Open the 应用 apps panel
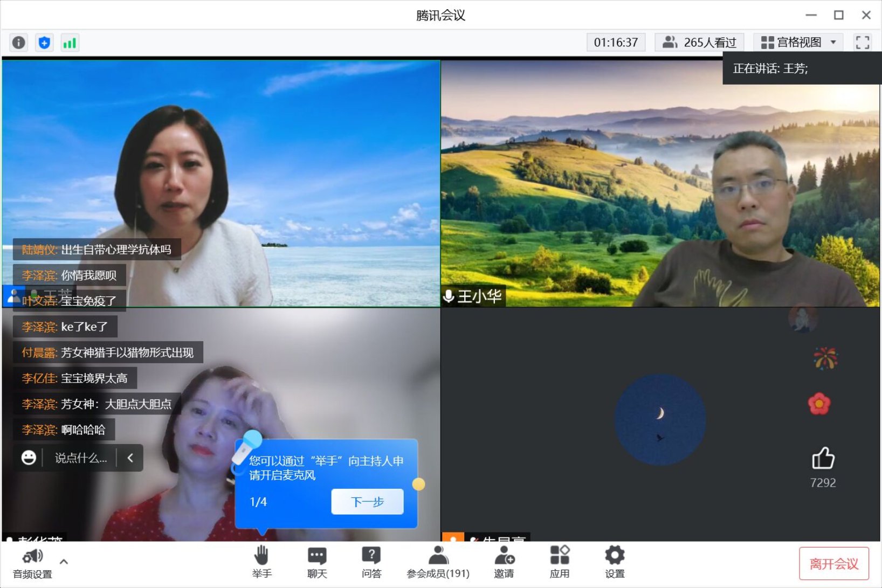 (559, 562)
